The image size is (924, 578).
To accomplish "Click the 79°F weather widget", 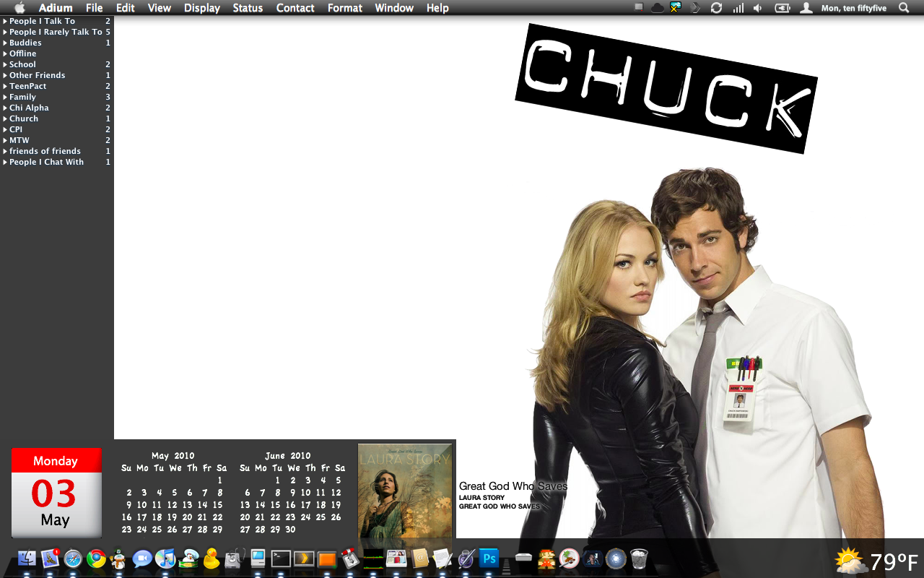I will (876, 561).
